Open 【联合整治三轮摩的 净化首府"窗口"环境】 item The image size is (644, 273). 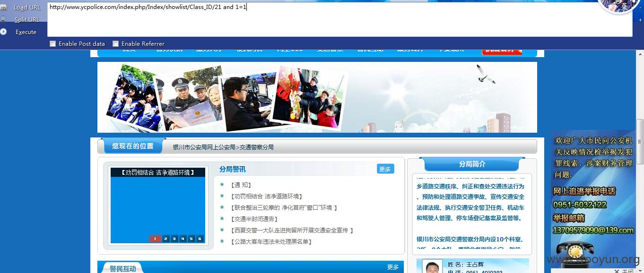pyautogui.click(x=284, y=208)
